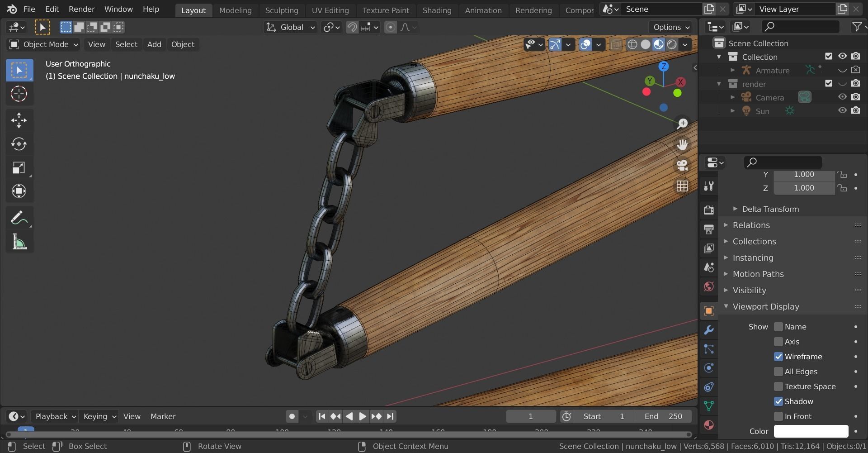Select the Scale tool
Screen dimensions: 868x453
[x=19, y=167]
